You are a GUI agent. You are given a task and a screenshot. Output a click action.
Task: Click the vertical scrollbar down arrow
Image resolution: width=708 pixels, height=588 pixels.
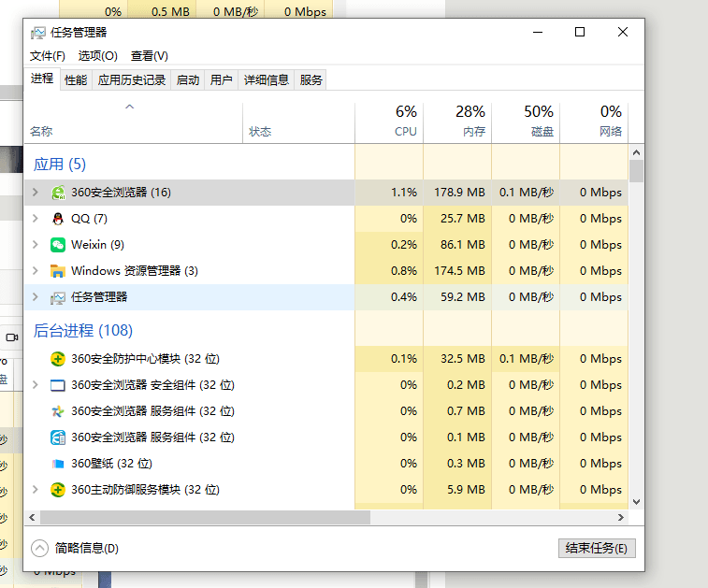637,502
